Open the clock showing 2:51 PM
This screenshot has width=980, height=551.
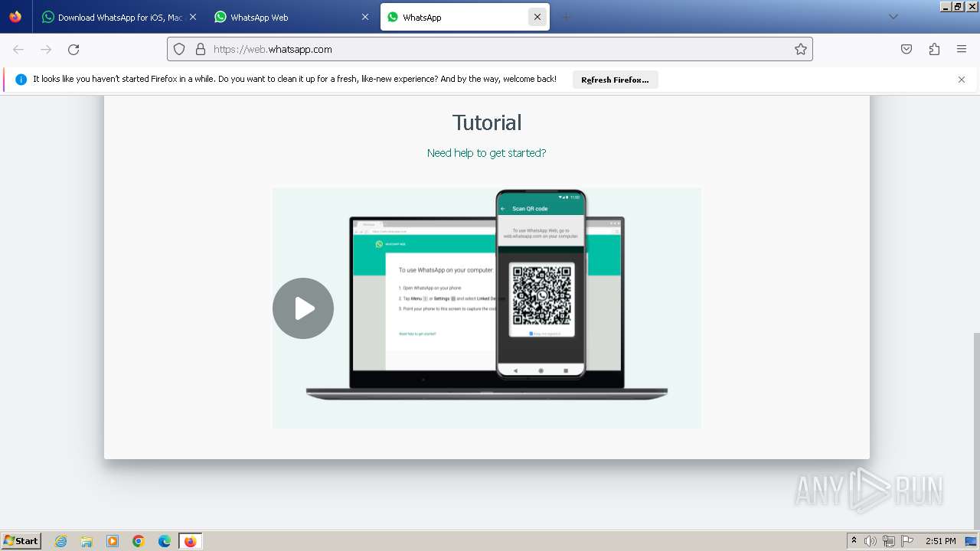click(x=940, y=541)
